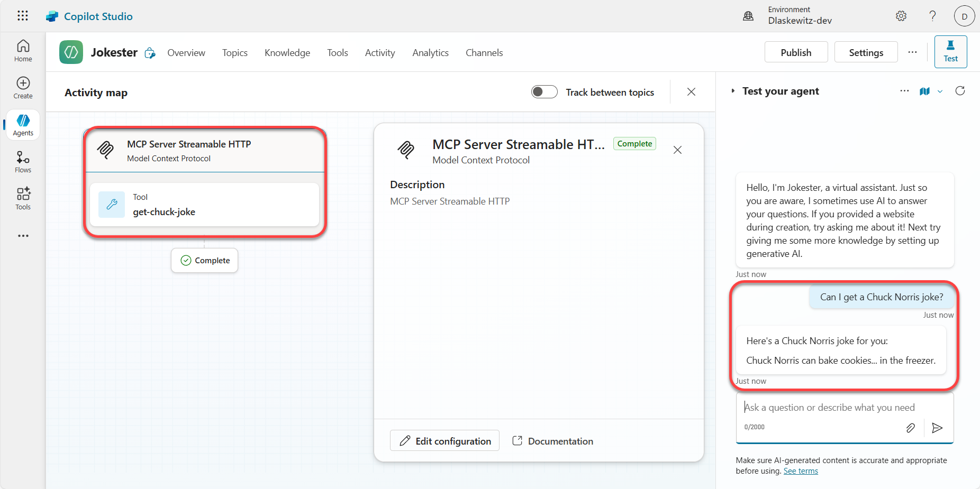Select the get-chuck-joke tool node
Viewport: 980px width, 489px height.
[x=204, y=205]
